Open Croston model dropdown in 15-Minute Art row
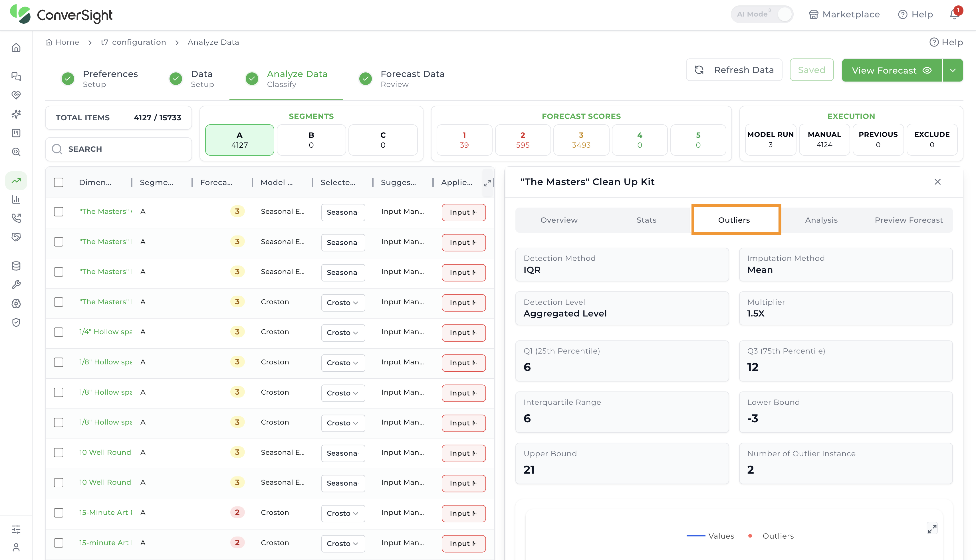Viewport: 976px width, 560px height. tap(343, 514)
